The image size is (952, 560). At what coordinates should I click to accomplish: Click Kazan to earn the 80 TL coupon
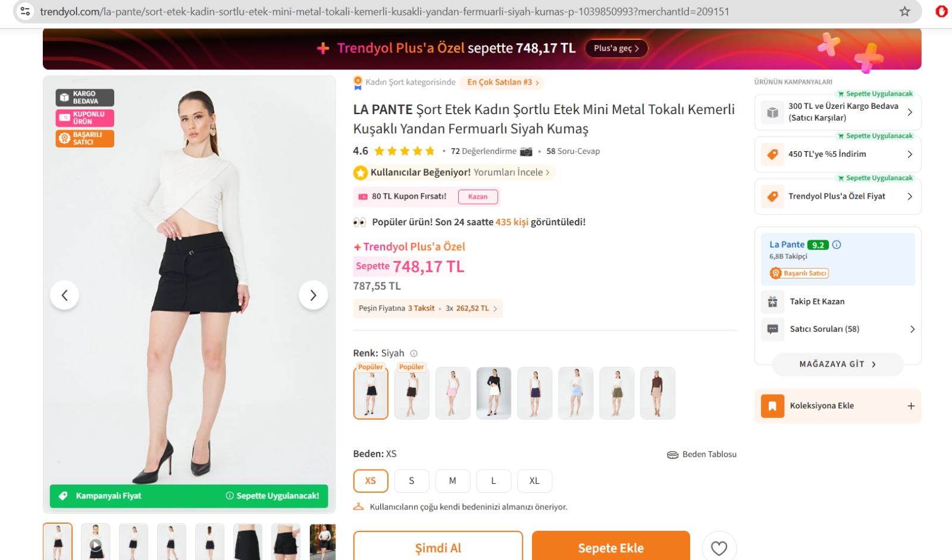[478, 197]
